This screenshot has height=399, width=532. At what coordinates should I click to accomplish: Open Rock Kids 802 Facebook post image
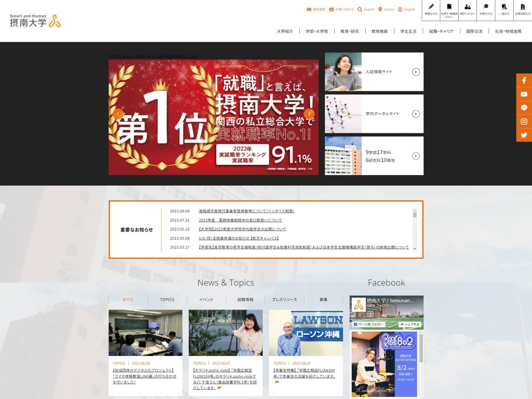tap(384, 364)
